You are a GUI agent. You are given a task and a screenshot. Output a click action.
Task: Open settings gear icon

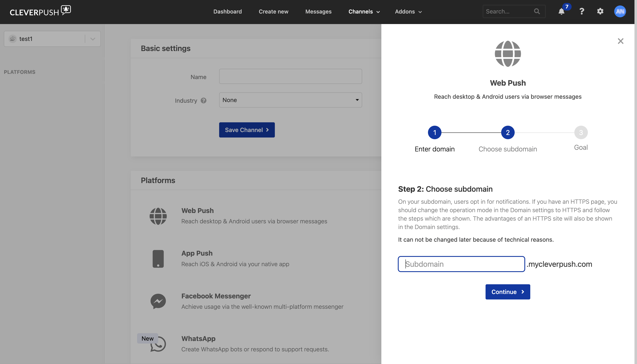pyautogui.click(x=600, y=11)
